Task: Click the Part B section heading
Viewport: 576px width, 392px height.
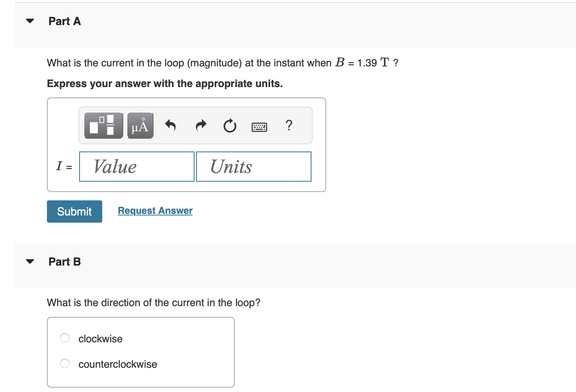Action: click(x=64, y=261)
